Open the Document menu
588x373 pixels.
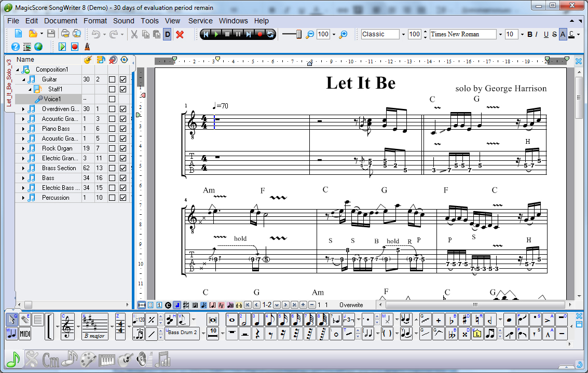60,21
